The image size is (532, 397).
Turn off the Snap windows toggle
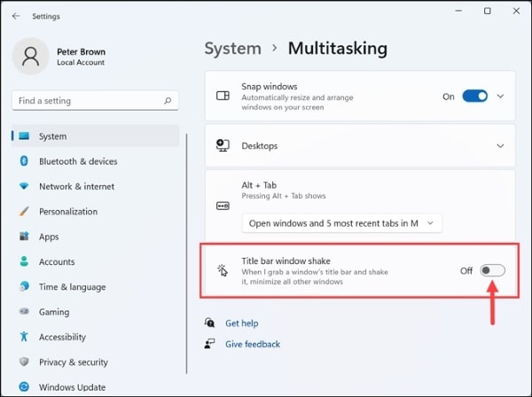point(474,97)
